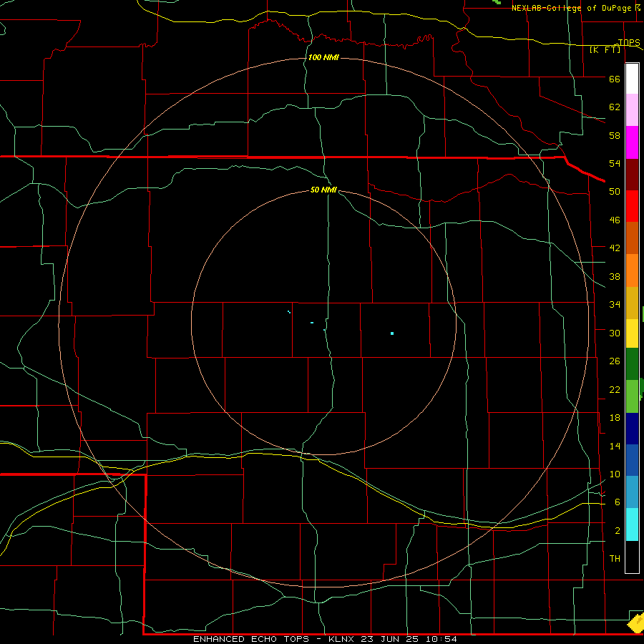Click the dark green legend swatch
This screenshot has height=644, width=644.
[632, 364]
